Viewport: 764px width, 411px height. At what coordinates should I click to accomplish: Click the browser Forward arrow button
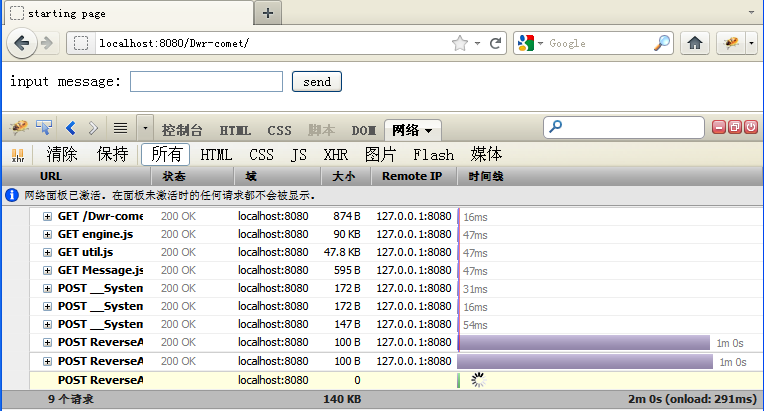(47, 43)
